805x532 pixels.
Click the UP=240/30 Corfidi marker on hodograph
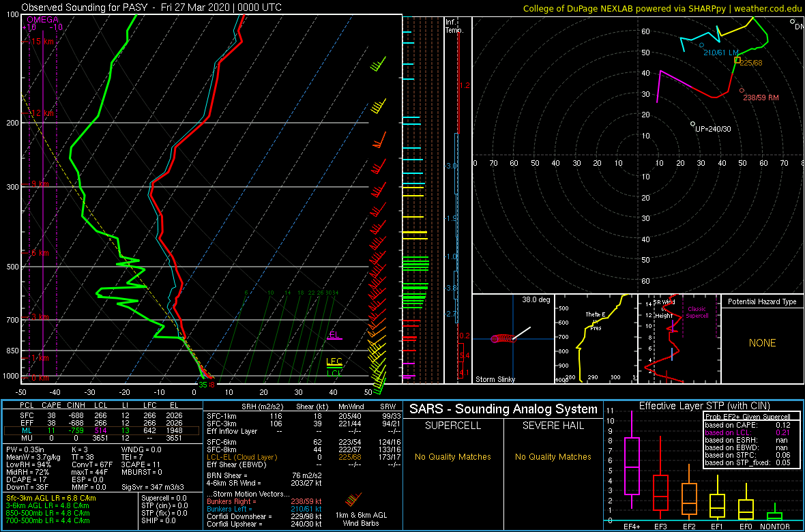[x=692, y=123]
